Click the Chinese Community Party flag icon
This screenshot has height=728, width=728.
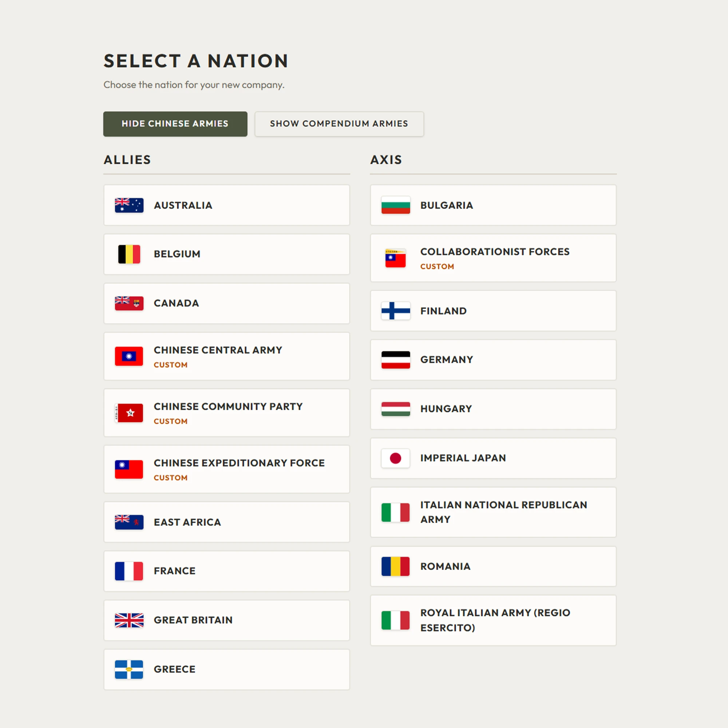tap(129, 413)
